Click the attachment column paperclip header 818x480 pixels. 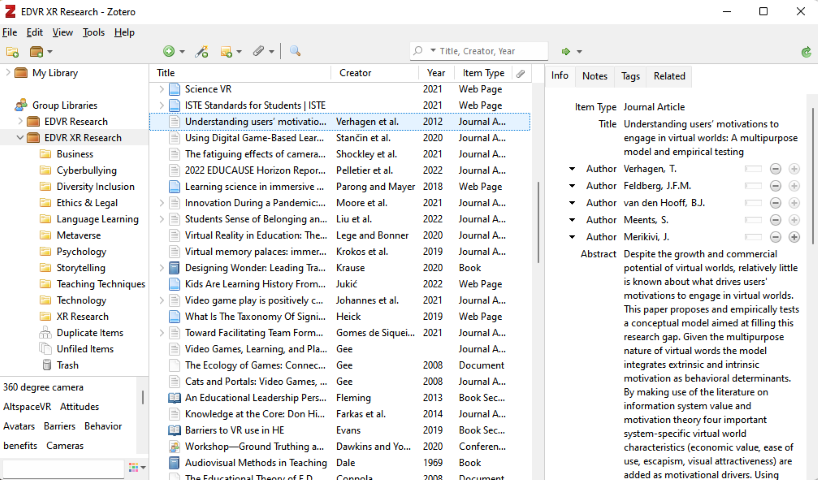[x=520, y=74]
